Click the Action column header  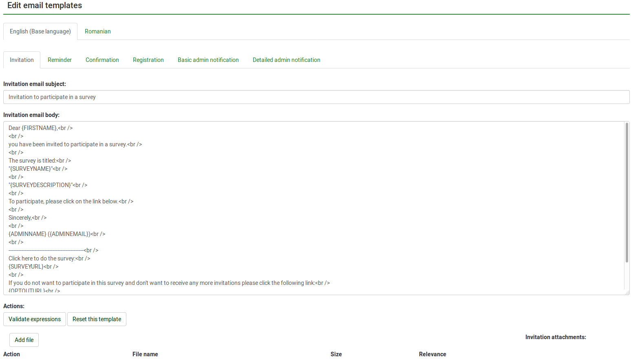(11, 354)
